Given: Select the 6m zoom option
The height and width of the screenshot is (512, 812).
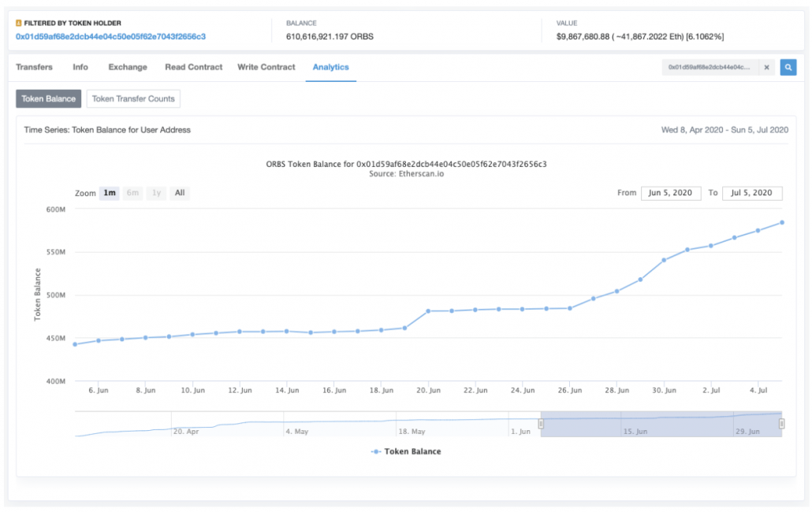Looking at the screenshot, I should [x=132, y=193].
